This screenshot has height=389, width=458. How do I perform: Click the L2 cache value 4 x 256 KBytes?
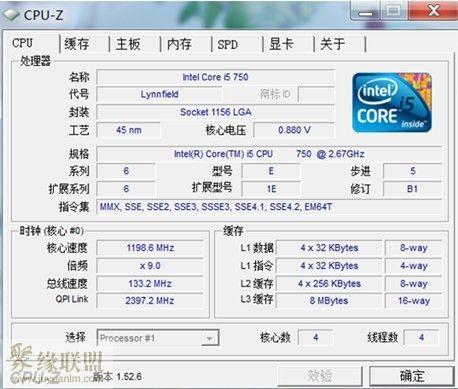(329, 284)
